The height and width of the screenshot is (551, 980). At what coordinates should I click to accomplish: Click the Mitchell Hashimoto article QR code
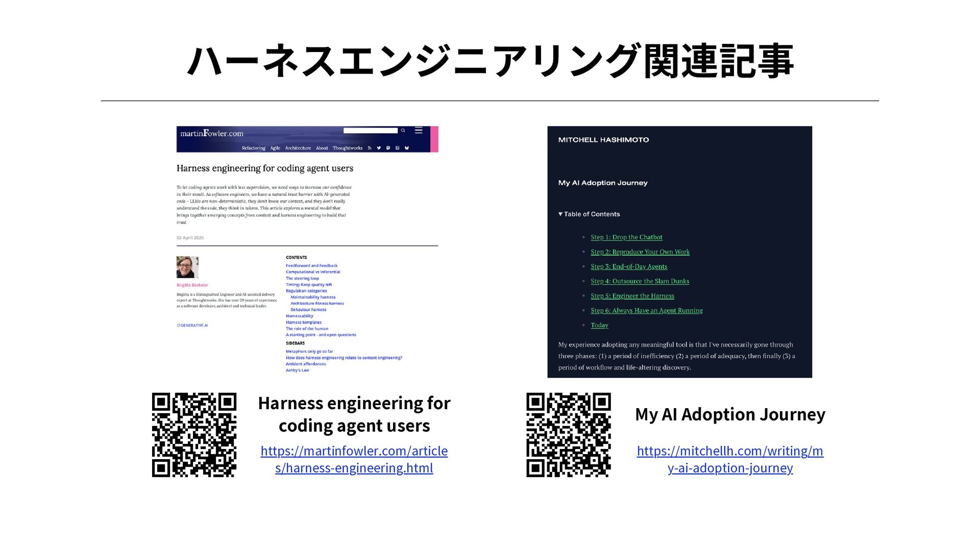click(x=569, y=435)
